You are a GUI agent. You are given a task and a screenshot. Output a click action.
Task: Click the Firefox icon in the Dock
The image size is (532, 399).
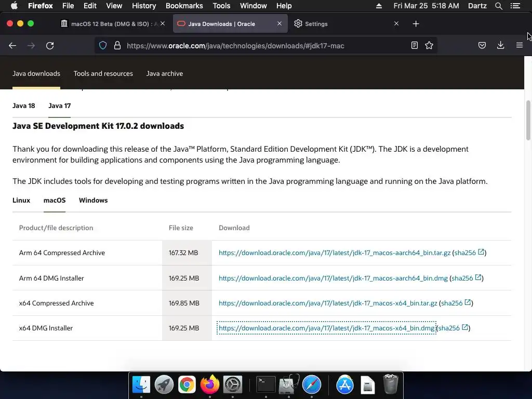point(210,385)
